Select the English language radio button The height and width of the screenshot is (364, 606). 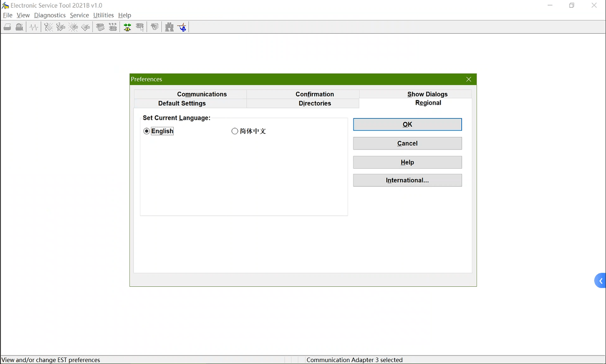147,131
